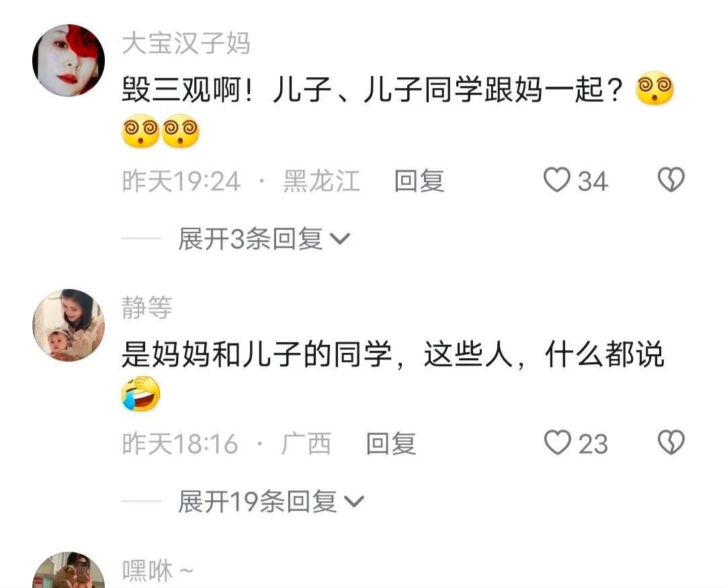Image resolution: width=725 pixels, height=588 pixels.
Task: Open username 大宝汉子妈
Action: pos(186,44)
